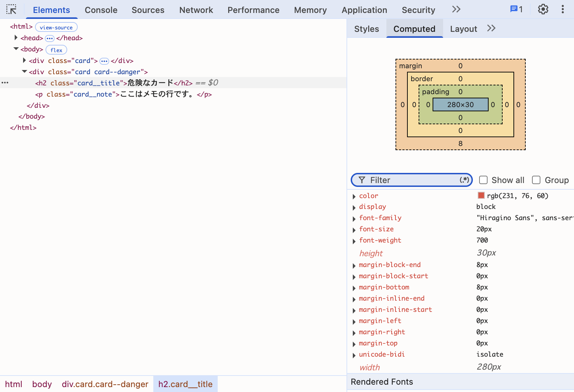
Task: Open DevTools settings gear
Action: point(543,9)
